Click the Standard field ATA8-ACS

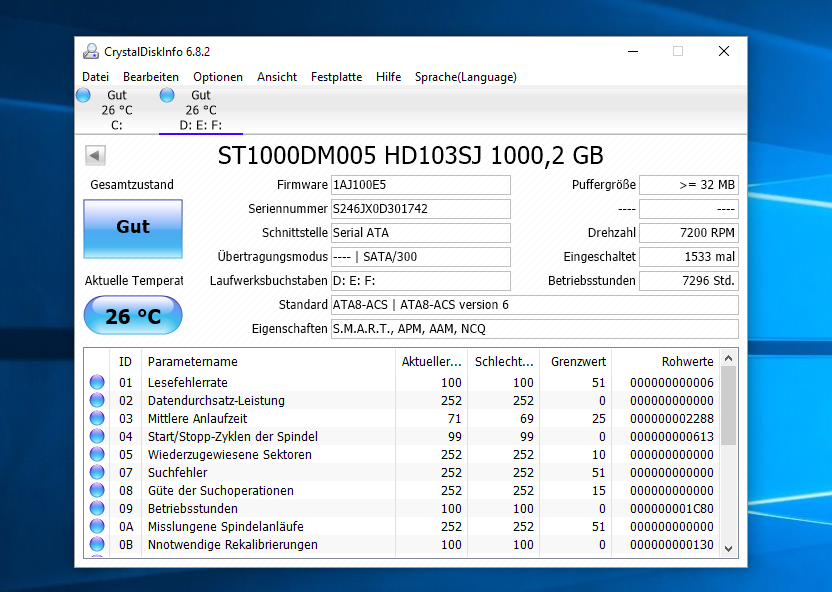[x=535, y=305]
